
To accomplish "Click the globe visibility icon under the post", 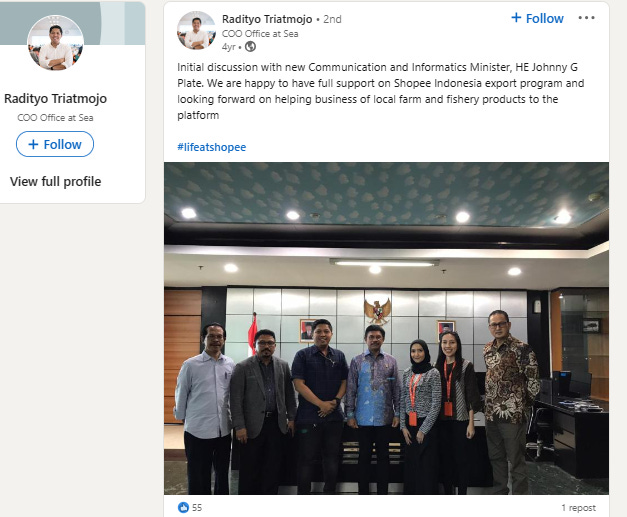I will [250, 47].
